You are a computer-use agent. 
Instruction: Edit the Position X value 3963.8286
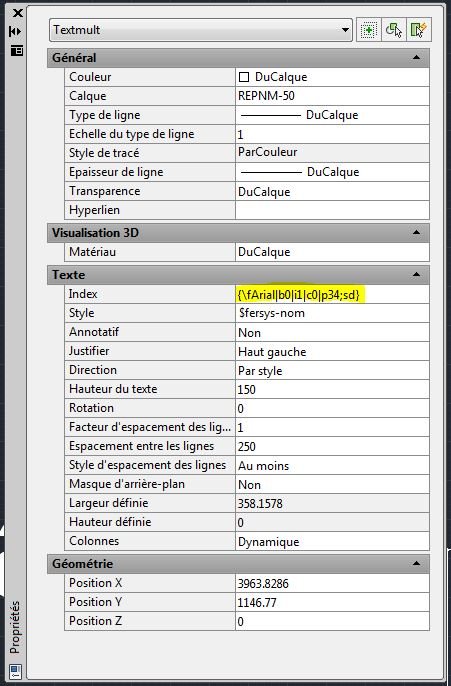point(332,583)
